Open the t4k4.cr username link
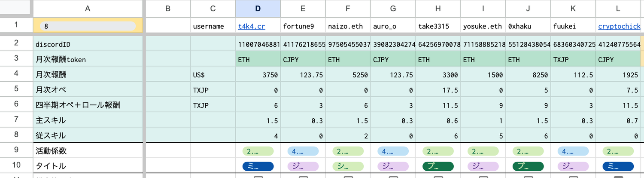Image resolution: width=644 pixels, height=178 pixels. pos(252,26)
